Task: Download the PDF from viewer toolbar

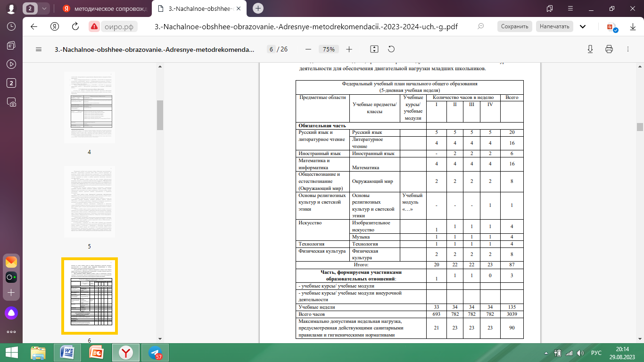Action: point(590,49)
